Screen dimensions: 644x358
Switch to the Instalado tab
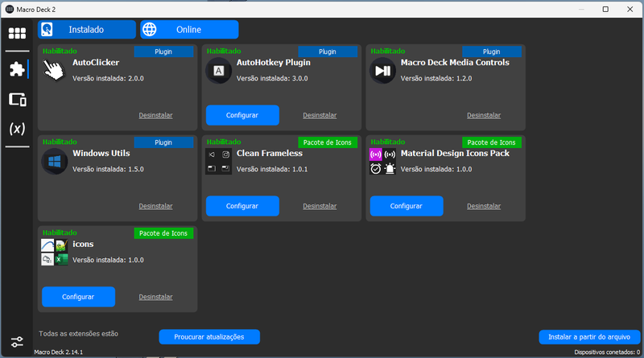(x=87, y=30)
